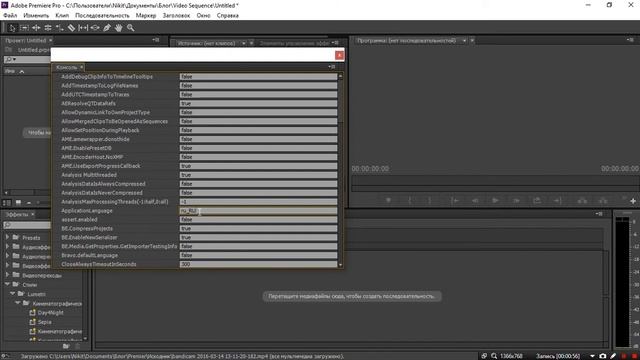Expand the Аудиоэффекты folder
Screen dimensions: 640x360
(7, 247)
